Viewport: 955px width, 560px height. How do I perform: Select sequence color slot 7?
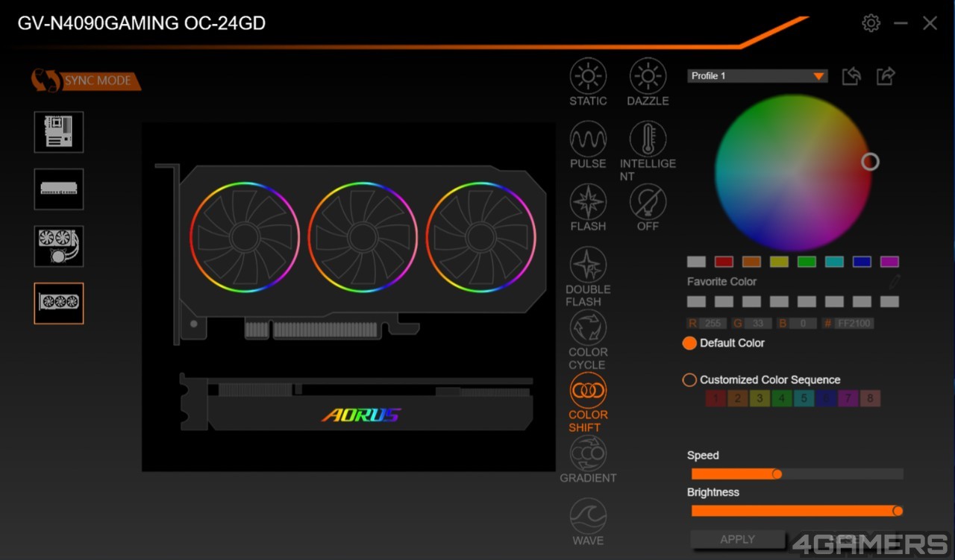(x=848, y=399)
